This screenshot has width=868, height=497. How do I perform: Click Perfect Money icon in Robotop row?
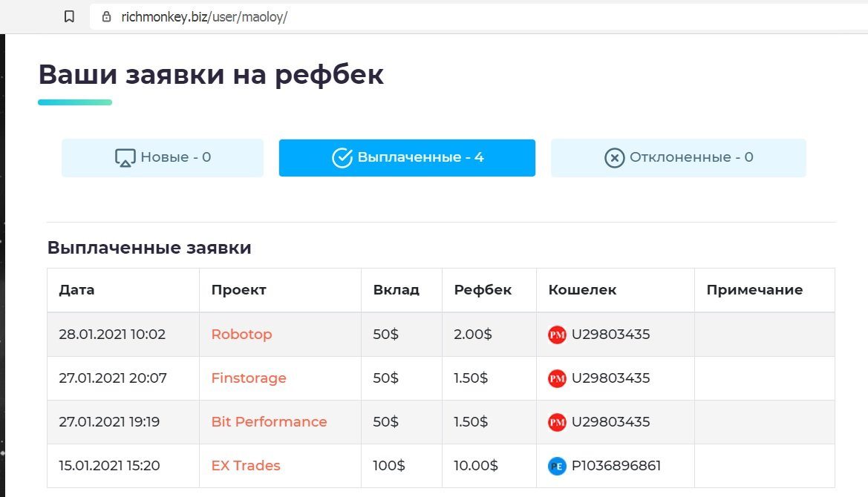[557, 335]
